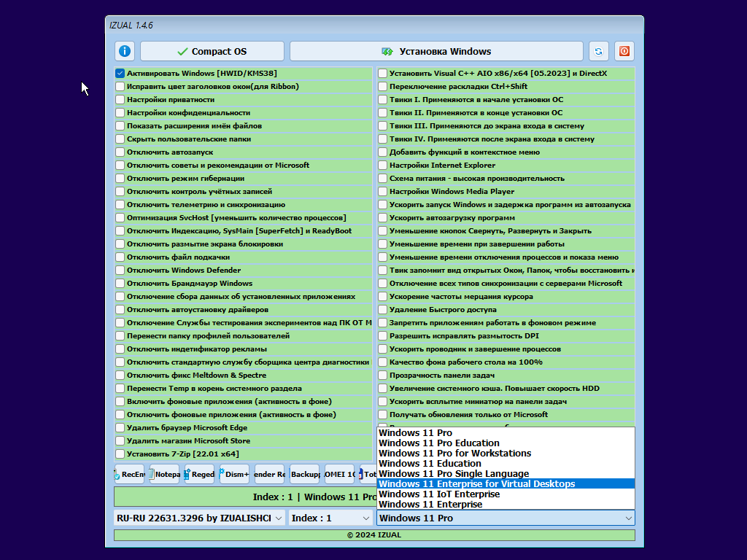Check Настройки Internet Explorer option
Screen dimensions: 747x560
click(x=382, y=166)
